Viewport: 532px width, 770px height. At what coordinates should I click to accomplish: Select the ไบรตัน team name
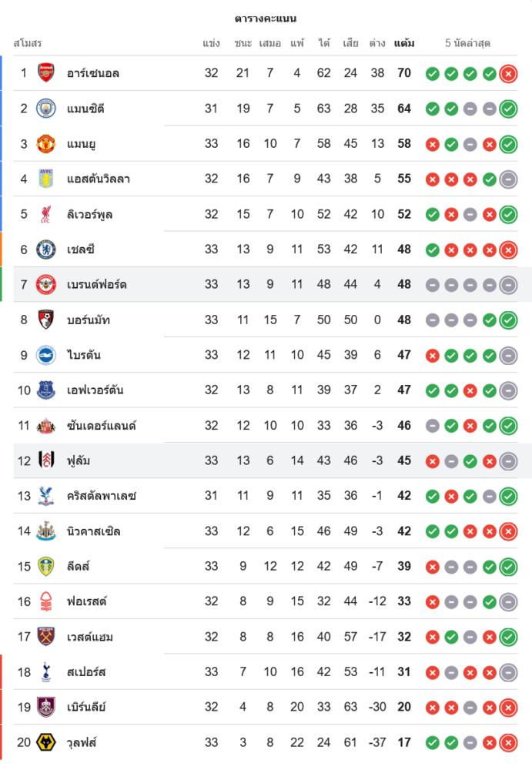[x=84, y=355]
